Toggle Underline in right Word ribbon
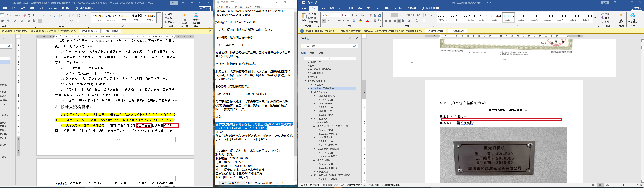 (x=333, y=21)
